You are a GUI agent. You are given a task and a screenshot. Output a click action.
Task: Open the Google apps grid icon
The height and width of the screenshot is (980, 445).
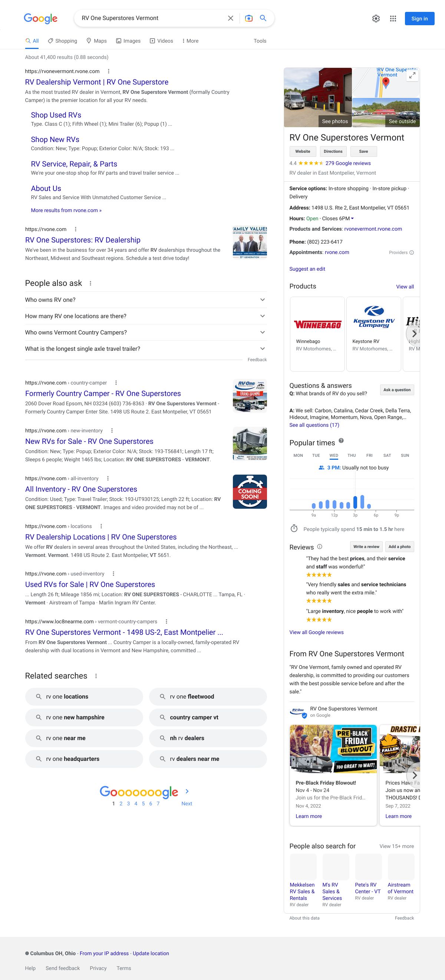393,19
